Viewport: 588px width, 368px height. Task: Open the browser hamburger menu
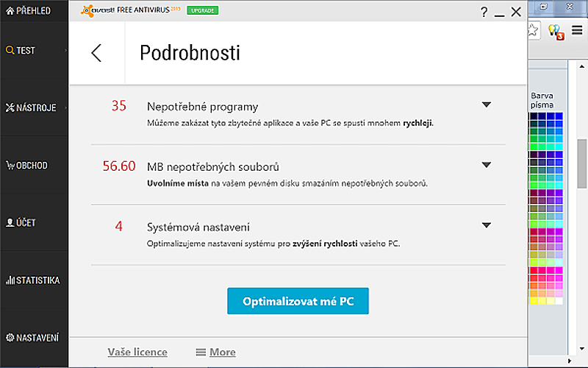577,31
